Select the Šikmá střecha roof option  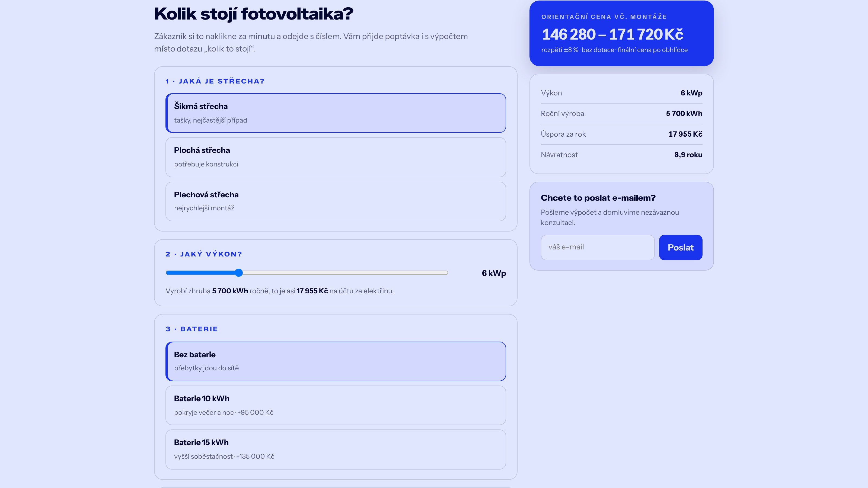[336, 113]
